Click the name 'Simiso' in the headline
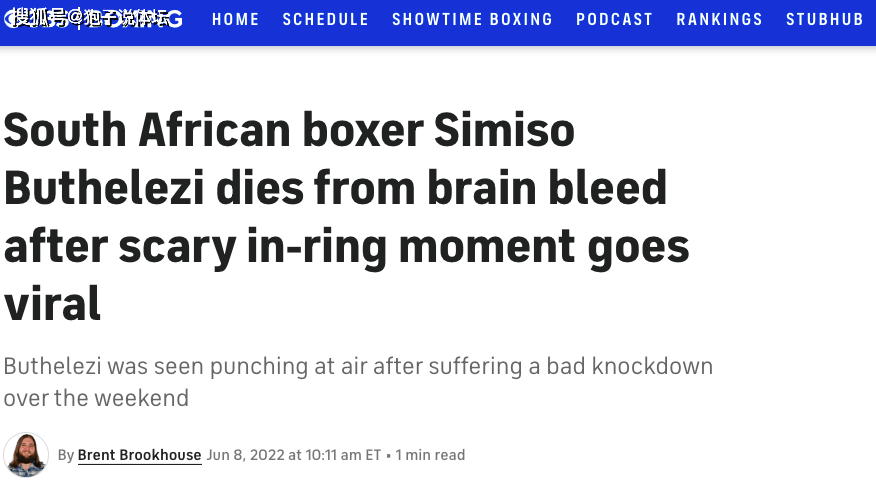876x480 pixels. pos(504,130)
